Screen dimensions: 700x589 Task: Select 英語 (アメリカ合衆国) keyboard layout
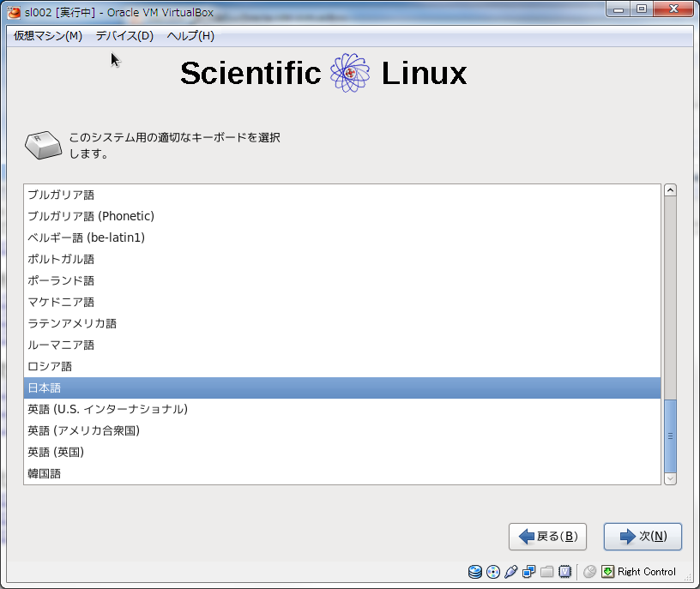tap(342, 430)
